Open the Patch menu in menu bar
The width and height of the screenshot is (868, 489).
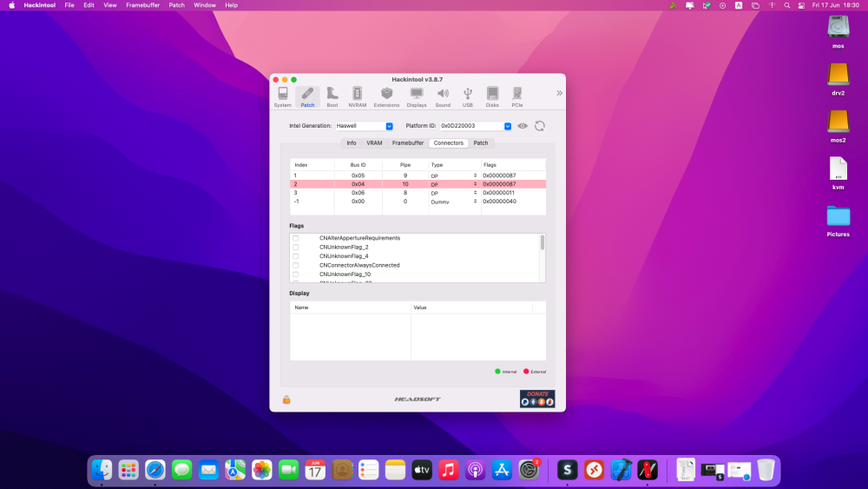176,5
